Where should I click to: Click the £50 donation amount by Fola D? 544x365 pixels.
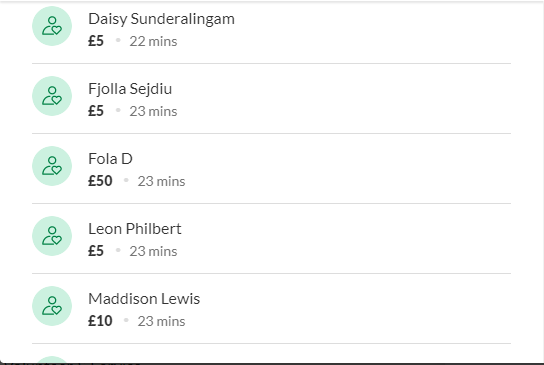100,181
